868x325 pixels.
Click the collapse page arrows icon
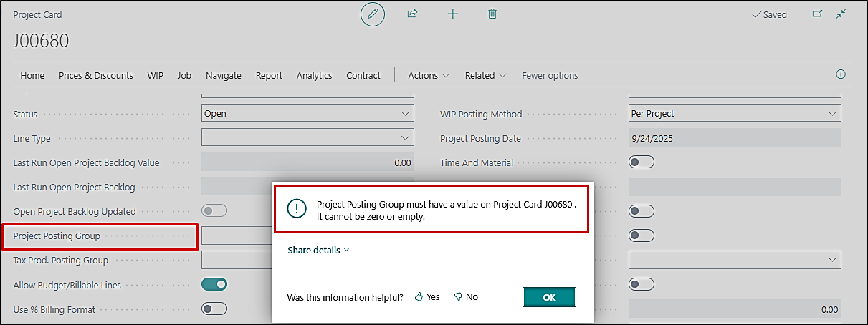point(841,14)
